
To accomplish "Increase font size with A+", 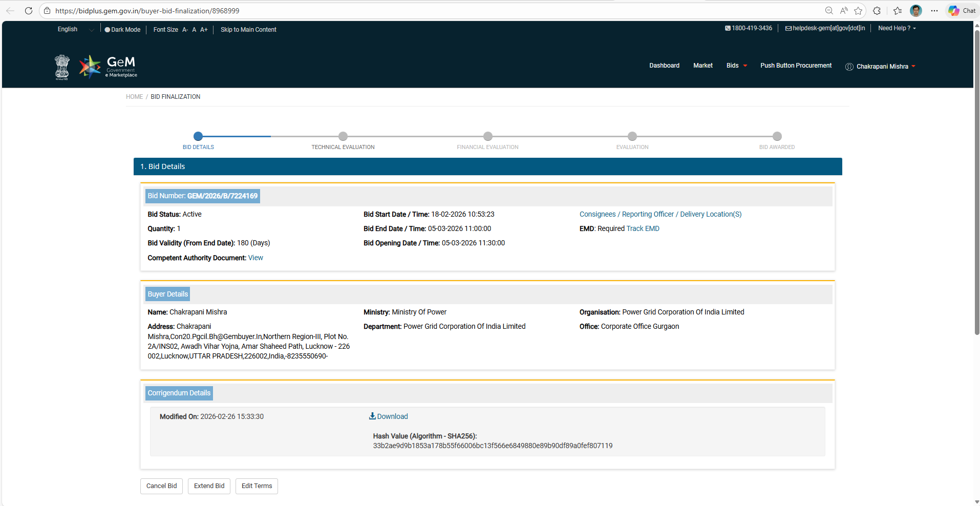I will pos(204,30).
